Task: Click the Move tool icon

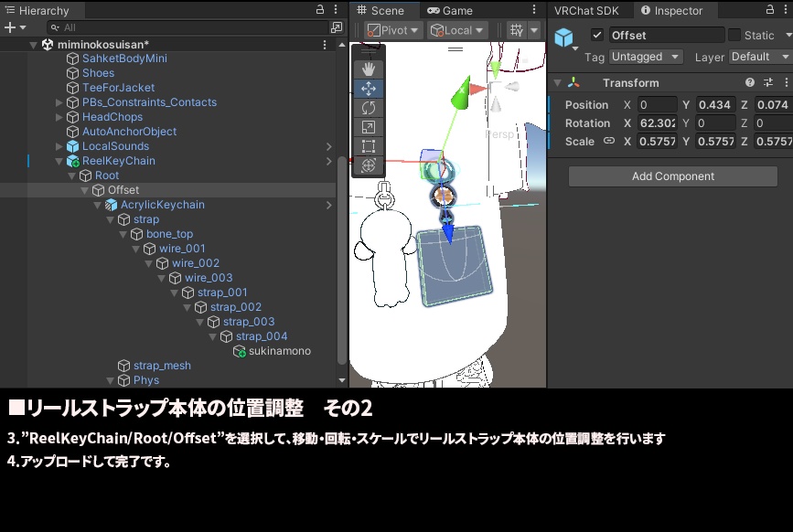Action: 368,88
